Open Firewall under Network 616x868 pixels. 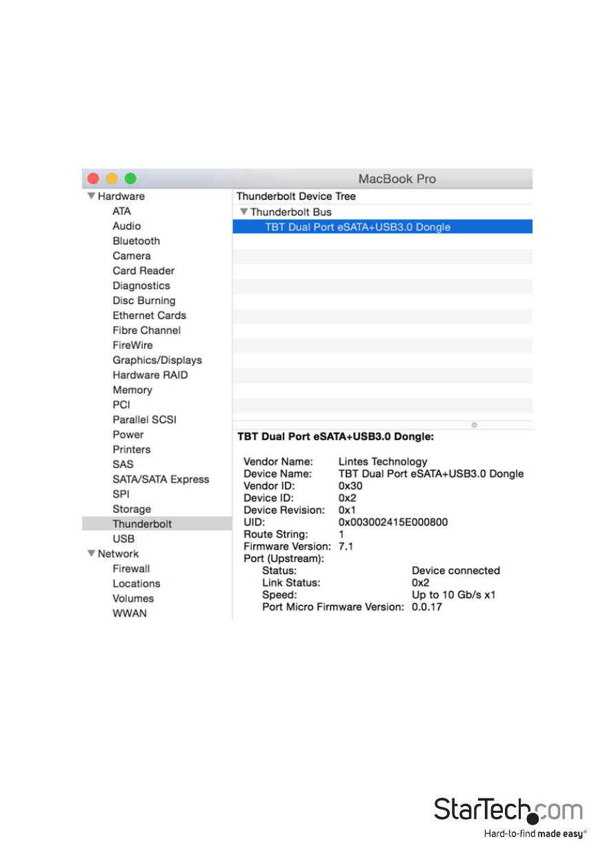tap(131, 569)
